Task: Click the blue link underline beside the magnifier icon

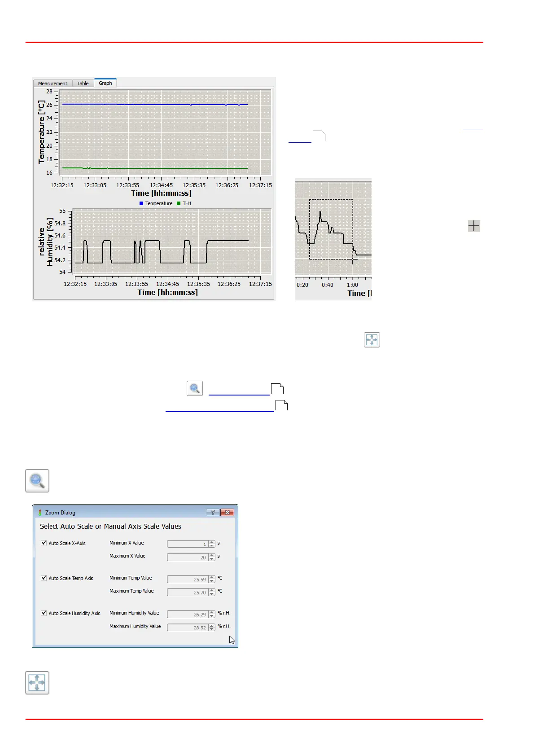Action: [239, 395]
